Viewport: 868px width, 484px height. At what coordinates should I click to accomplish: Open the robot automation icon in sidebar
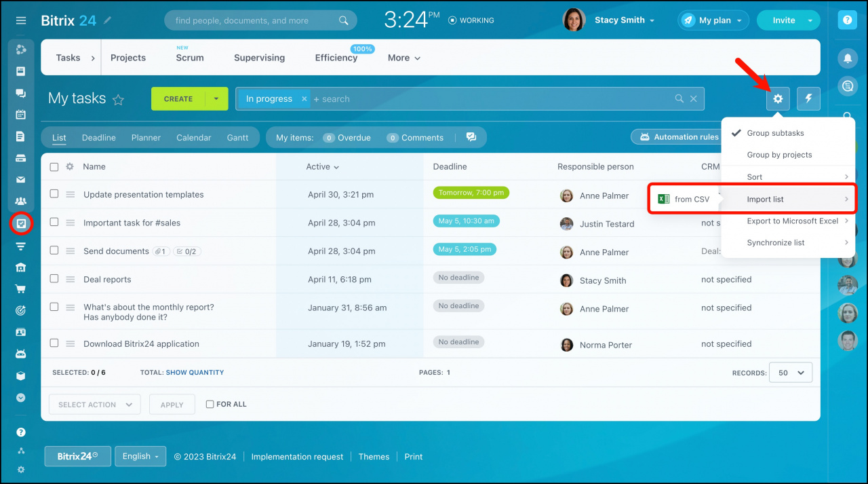point(21,354)
